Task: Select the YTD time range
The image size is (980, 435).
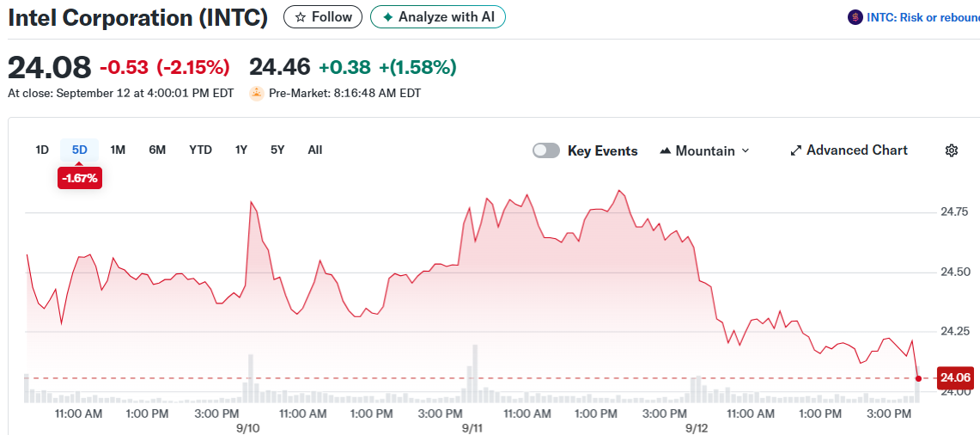Action: [x=201, y=150]
